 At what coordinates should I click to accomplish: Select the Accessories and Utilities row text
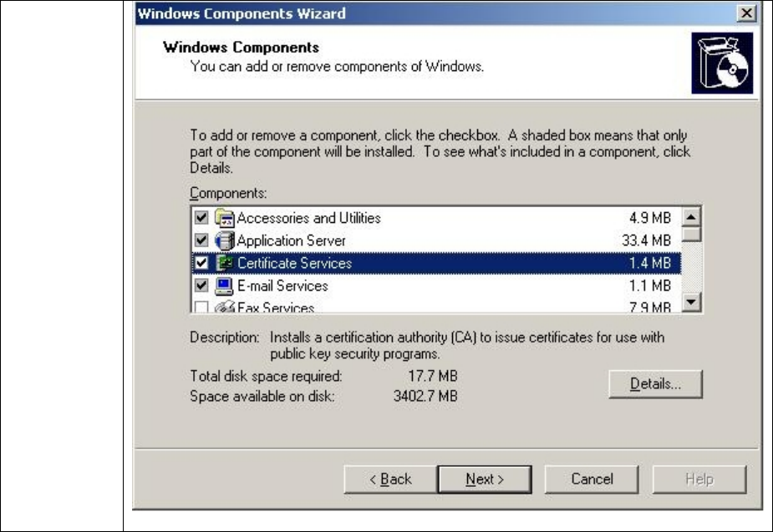tap(308, 218)
